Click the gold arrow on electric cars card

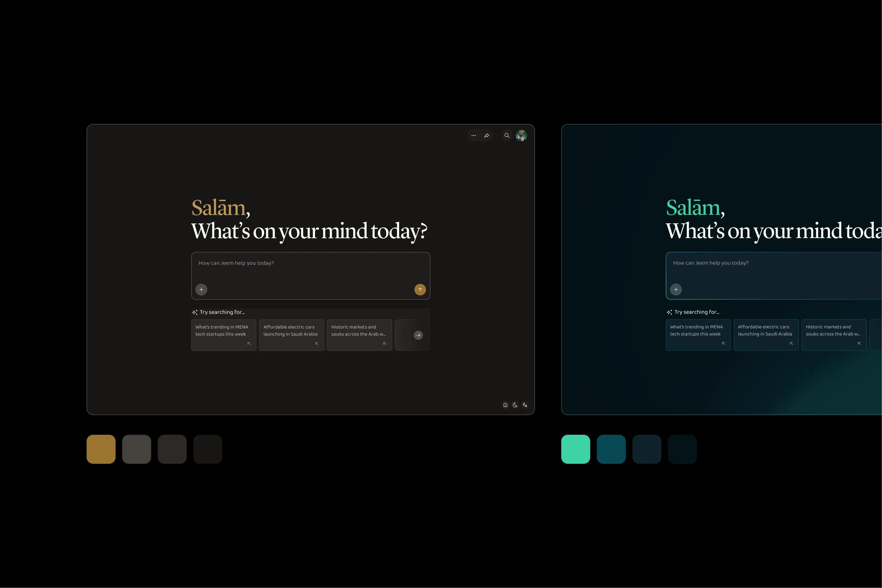(317, 343)
